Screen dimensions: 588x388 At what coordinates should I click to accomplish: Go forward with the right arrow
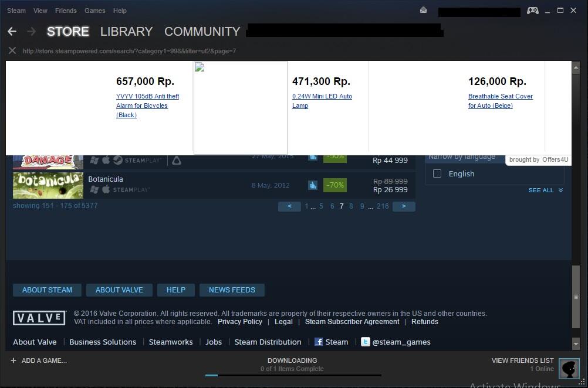32,32
